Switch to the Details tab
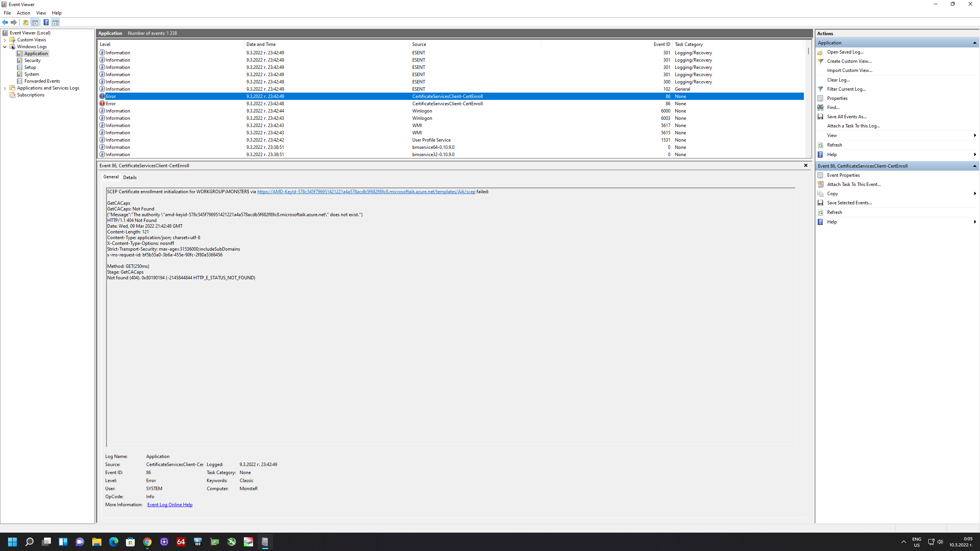 point(130,178)
